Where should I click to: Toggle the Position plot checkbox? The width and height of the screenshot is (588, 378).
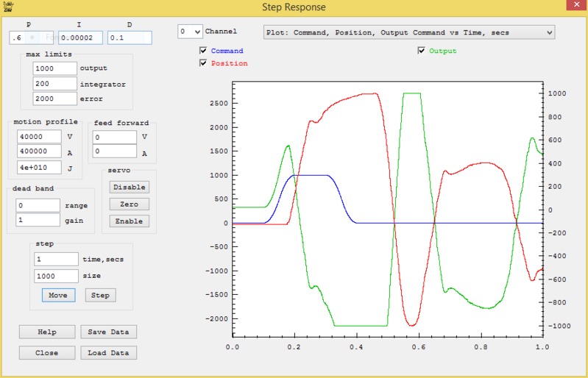pyautogui.click(x=204, y=63)
